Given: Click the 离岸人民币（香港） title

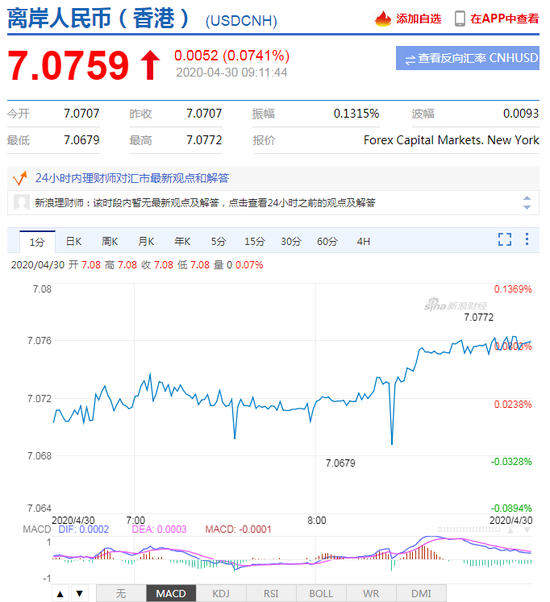Looking at the screenshot, I should click(98, 18).
